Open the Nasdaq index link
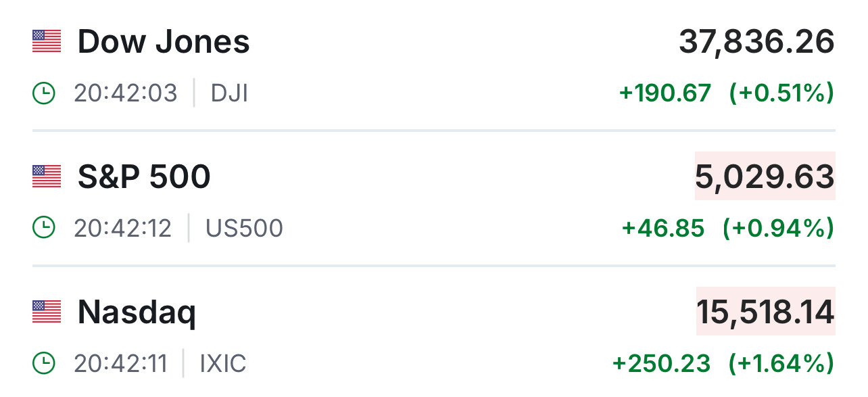The image size is (868, 397). point(137,312)
